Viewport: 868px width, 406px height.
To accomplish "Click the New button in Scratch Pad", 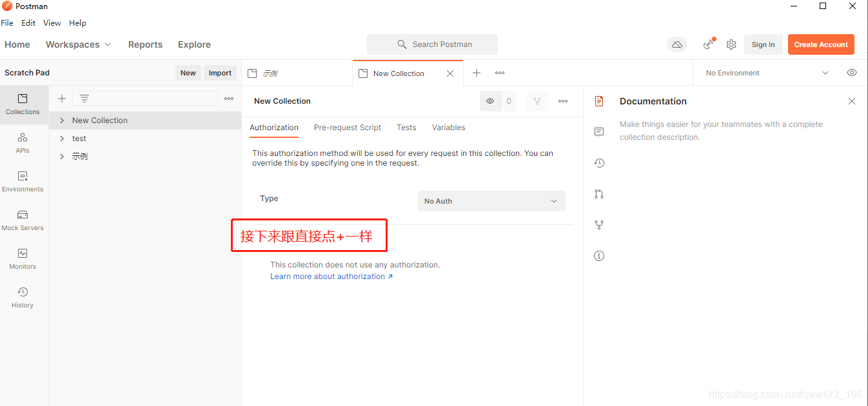I will click(188, 73).
